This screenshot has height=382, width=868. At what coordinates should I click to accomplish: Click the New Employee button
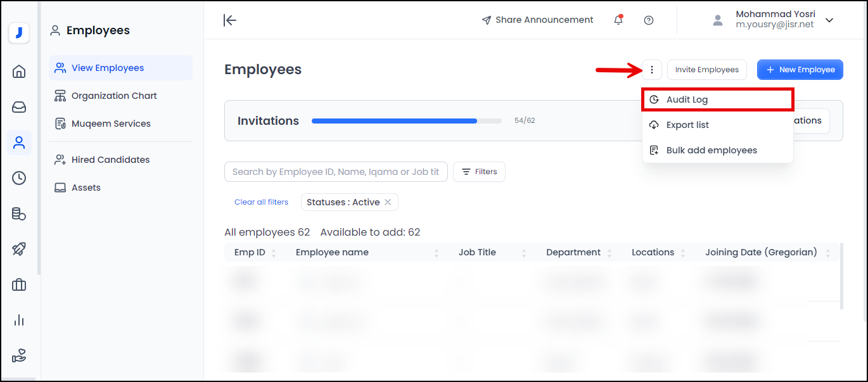[800, 70]
